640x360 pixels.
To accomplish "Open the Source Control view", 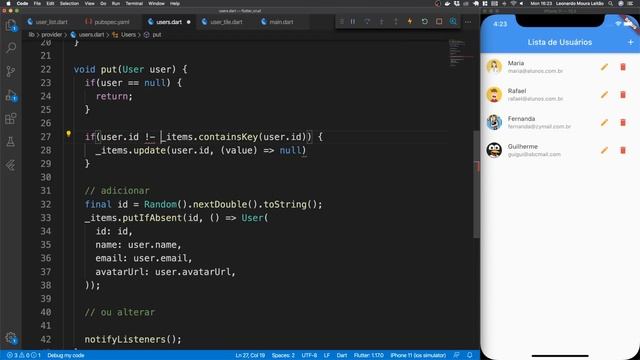I will (11, 71).
